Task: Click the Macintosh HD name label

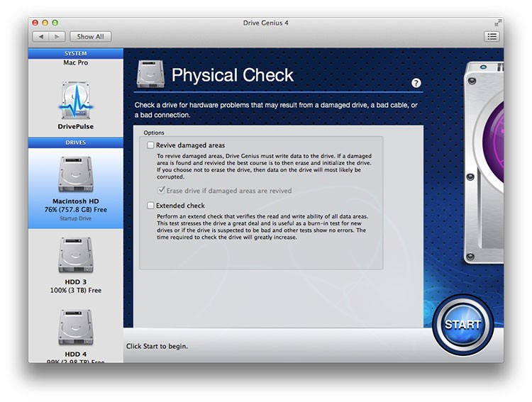Action: tap(76, 201)
